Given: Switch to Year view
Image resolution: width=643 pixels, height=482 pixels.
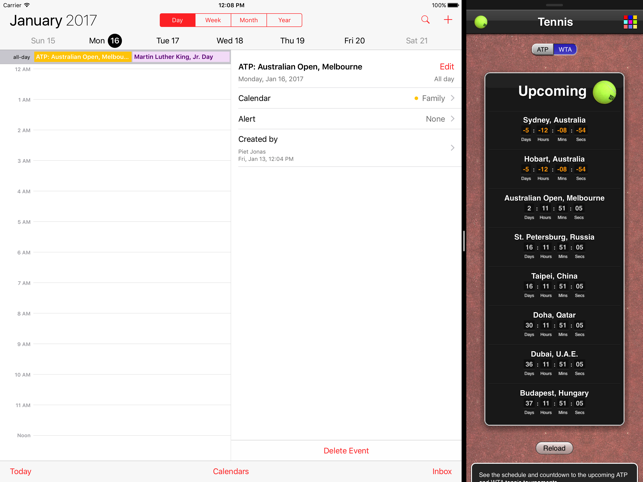Looking at the screenshot, I should 284,20.
